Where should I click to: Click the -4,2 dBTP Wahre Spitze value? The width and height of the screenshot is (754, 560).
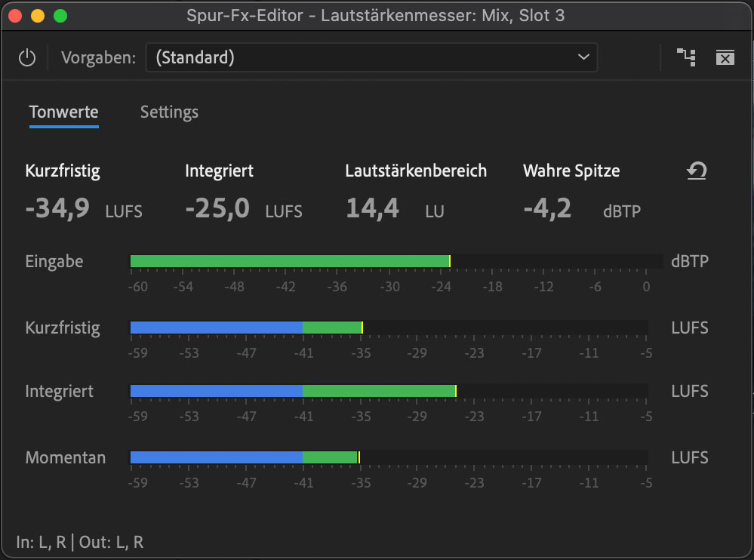click(549, 209)
